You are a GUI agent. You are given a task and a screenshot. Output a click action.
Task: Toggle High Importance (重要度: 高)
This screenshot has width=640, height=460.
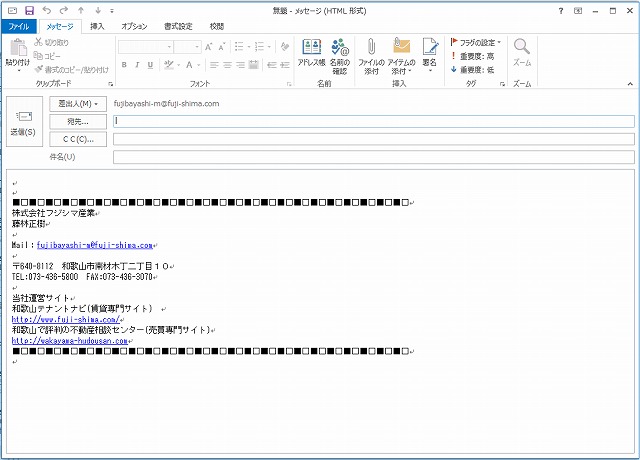[475, 56]
